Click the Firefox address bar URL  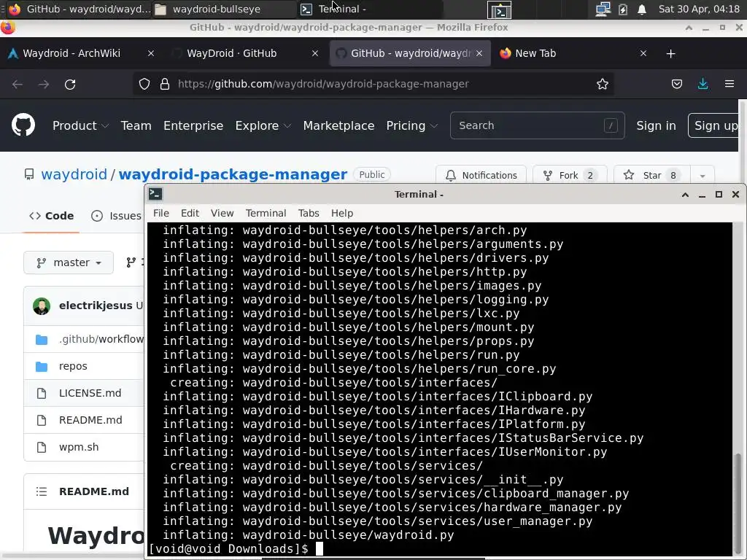click(x=323, y=85)
